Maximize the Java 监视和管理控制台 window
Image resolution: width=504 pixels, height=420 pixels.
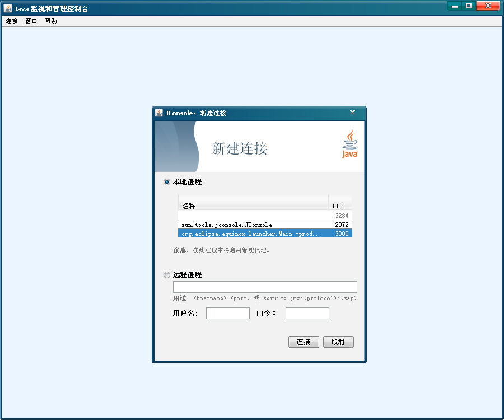click(469, 6)
